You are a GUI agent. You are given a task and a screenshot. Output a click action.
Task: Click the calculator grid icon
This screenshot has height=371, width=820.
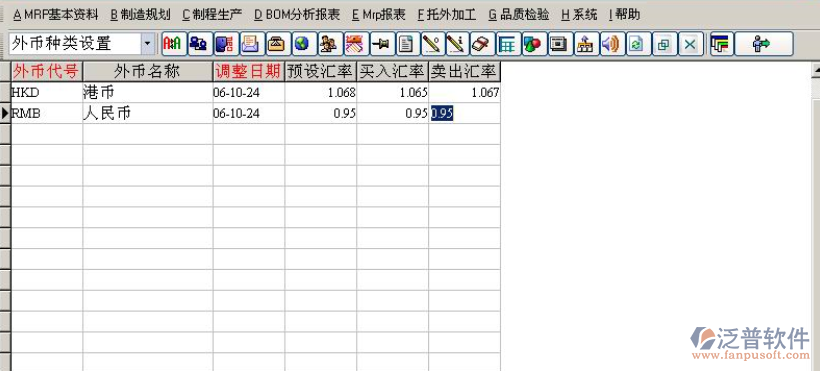pos(508,44)
